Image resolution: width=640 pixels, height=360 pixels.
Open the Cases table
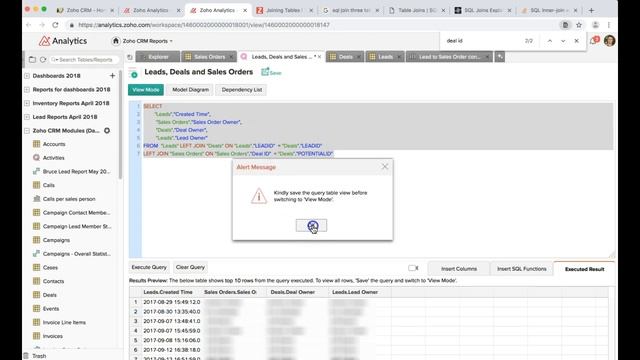click(50, 268)
